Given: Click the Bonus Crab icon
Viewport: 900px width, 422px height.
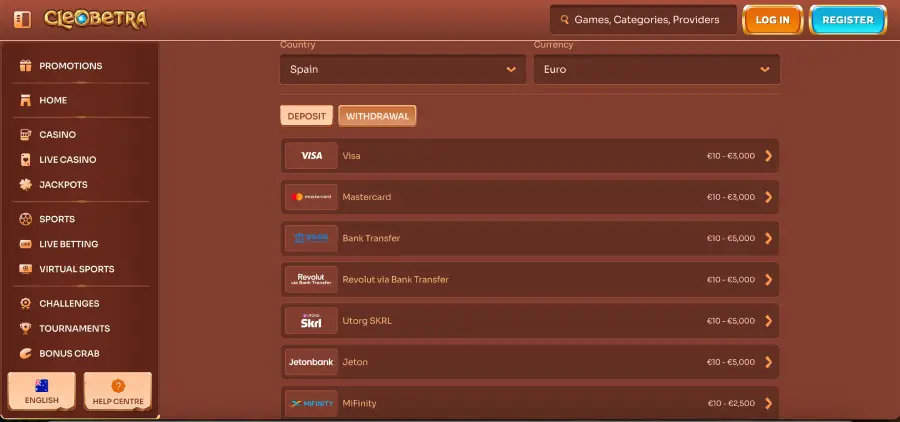Looking at the screenshot, I should click(25, 354).
